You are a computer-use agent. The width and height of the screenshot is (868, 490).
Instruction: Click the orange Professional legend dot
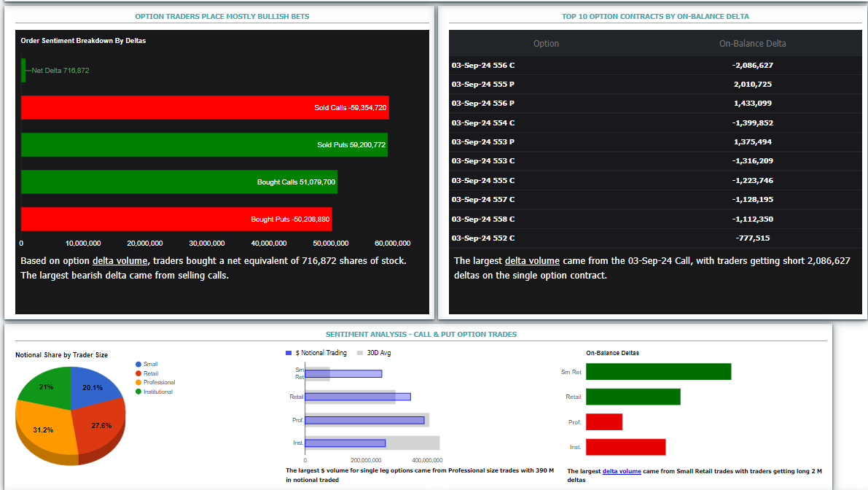click(x=138, y=383)
